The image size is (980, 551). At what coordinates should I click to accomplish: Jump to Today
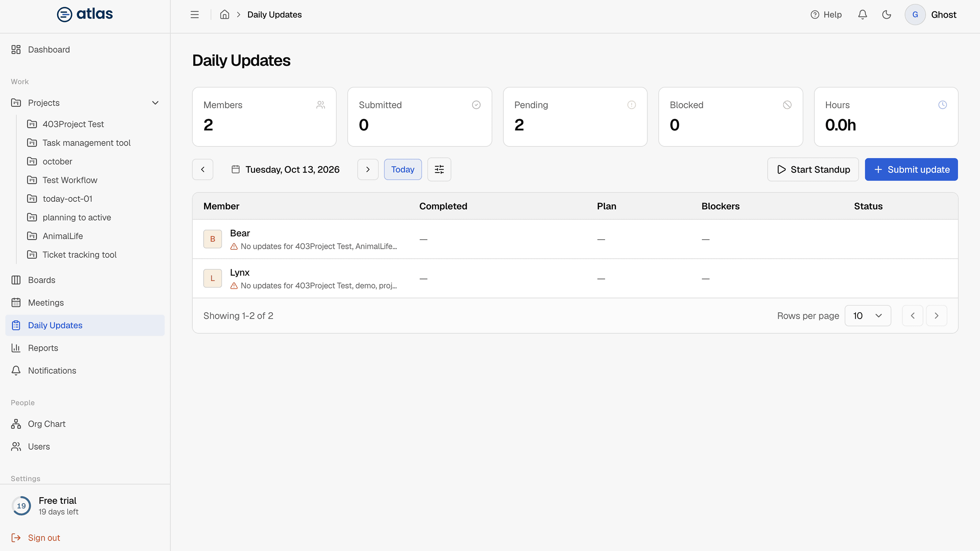coord(402,169)
